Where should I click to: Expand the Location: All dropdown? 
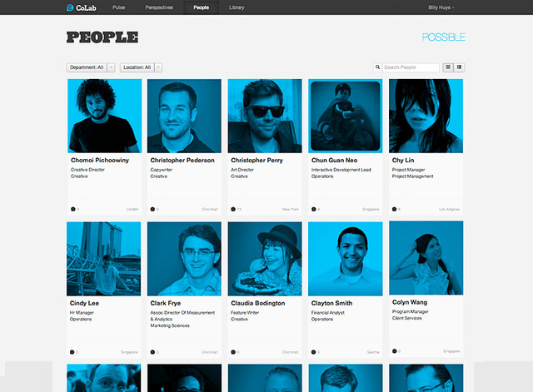pos(141,67)
